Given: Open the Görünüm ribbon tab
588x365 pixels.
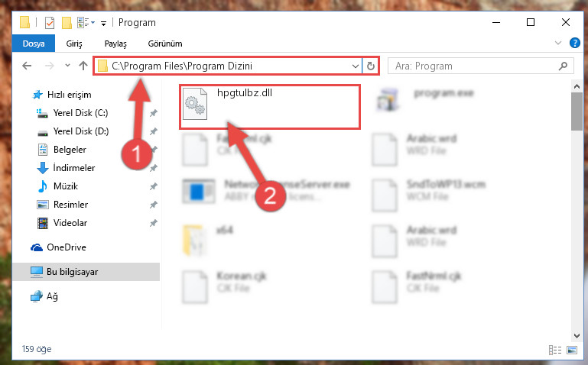Looking at the screenshot, I should 165,44.
